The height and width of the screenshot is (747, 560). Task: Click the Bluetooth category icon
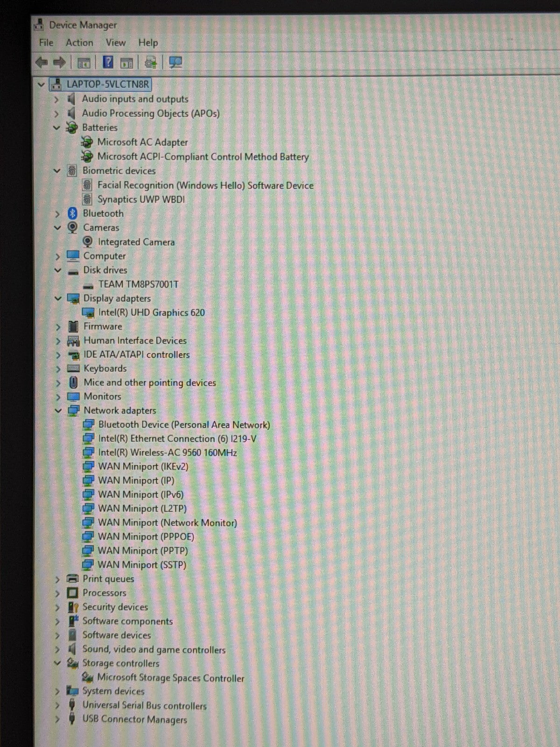coord(72,213)
